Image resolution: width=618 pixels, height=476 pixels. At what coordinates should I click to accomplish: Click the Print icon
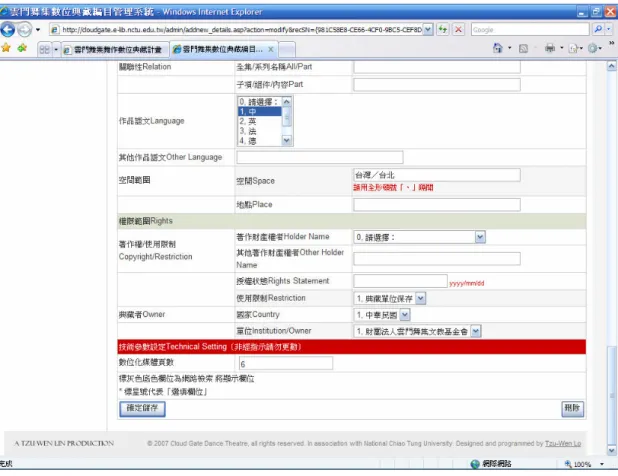point(550,48)
